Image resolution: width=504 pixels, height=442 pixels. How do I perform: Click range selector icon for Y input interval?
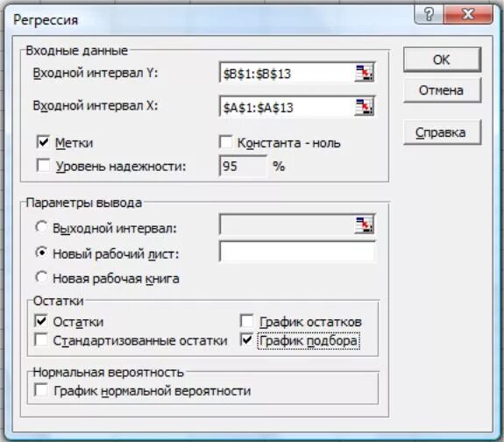364,73
